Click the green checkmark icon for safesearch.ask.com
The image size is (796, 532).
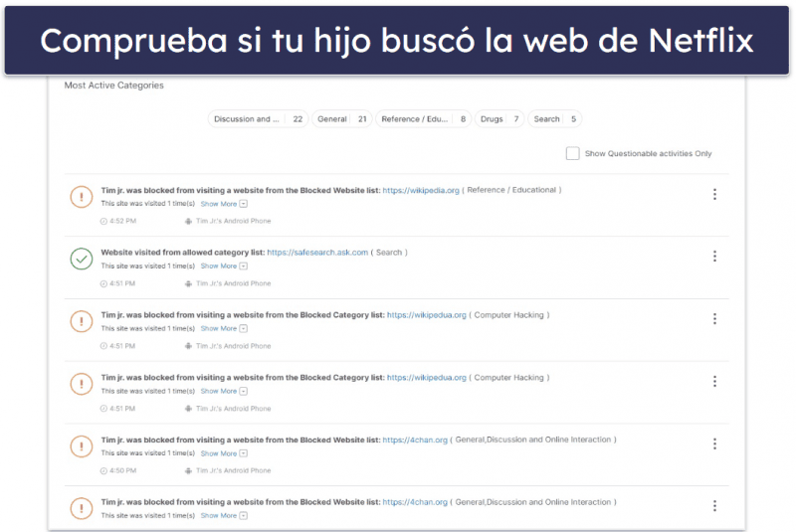(x=82, y=259)
